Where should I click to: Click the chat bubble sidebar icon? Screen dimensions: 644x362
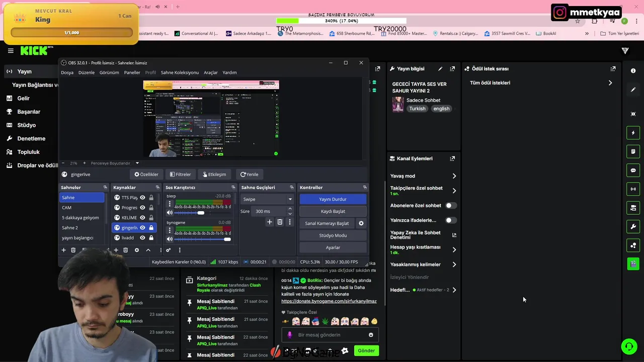[633, 170]
